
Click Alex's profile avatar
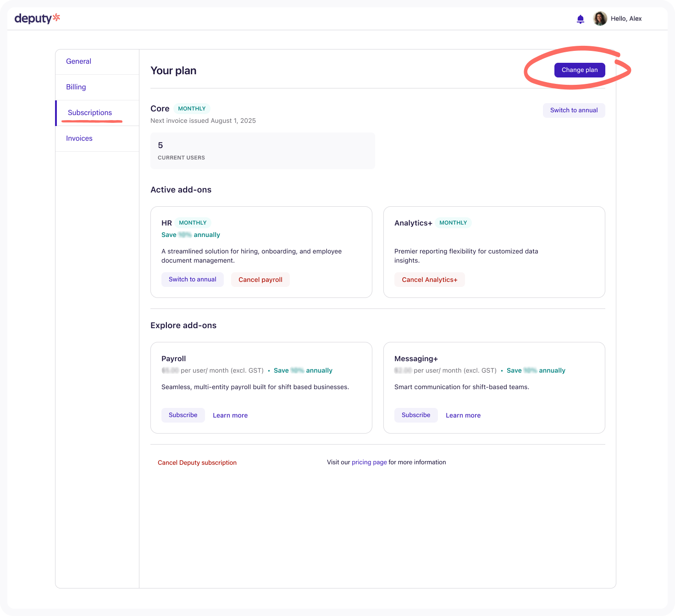600,18
